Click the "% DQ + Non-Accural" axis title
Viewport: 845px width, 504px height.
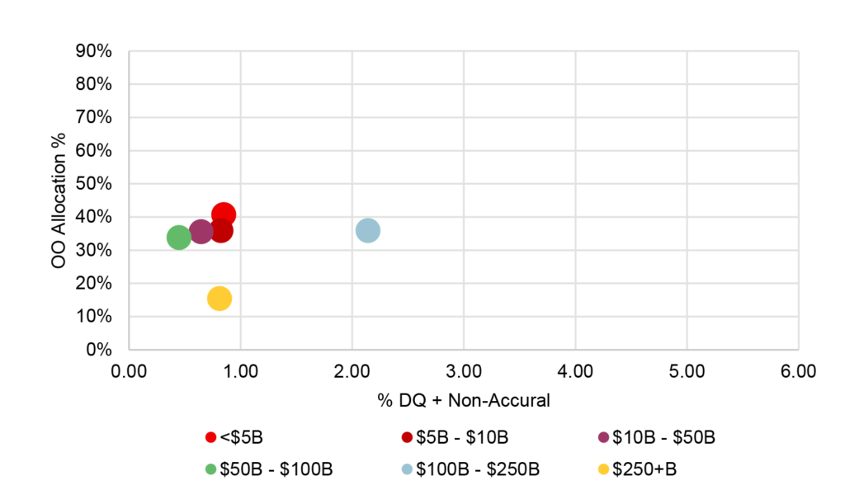pos(463,401)
